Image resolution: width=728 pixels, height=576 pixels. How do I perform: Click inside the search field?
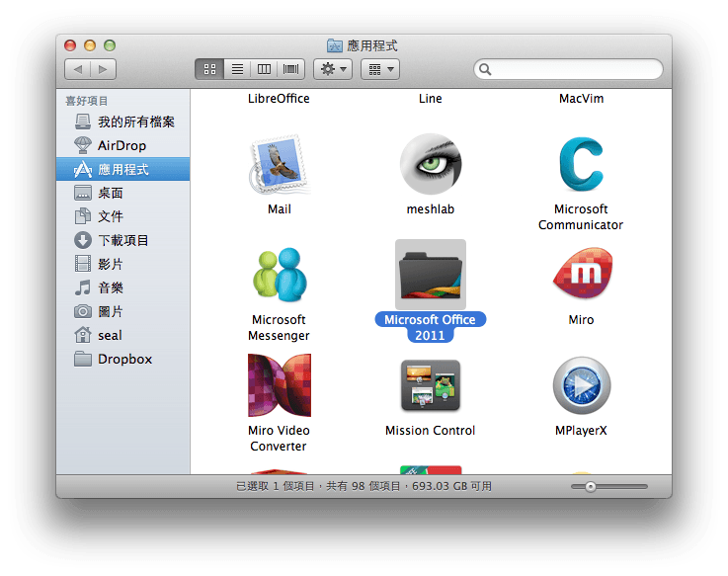[x=568, y=69]
